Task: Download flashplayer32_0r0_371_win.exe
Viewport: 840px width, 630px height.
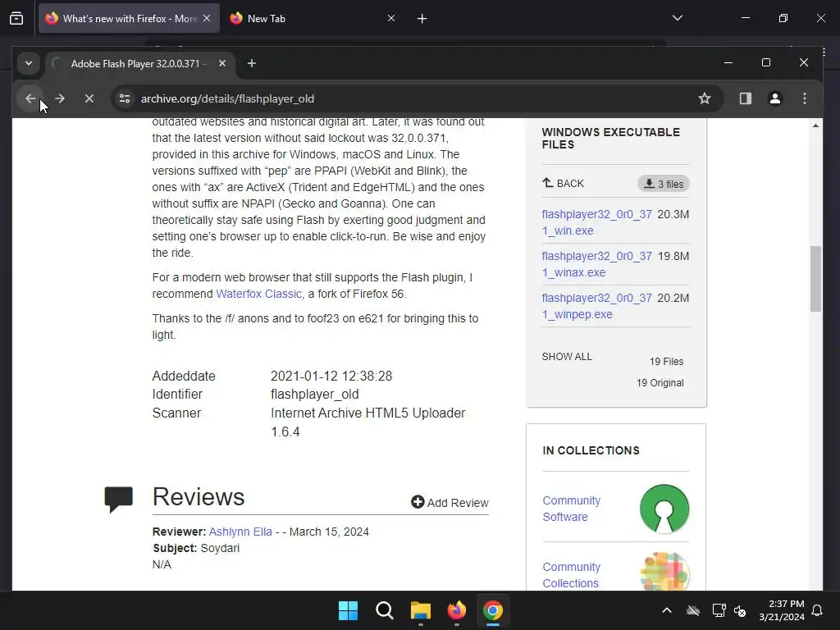Action: pos(597,222)
